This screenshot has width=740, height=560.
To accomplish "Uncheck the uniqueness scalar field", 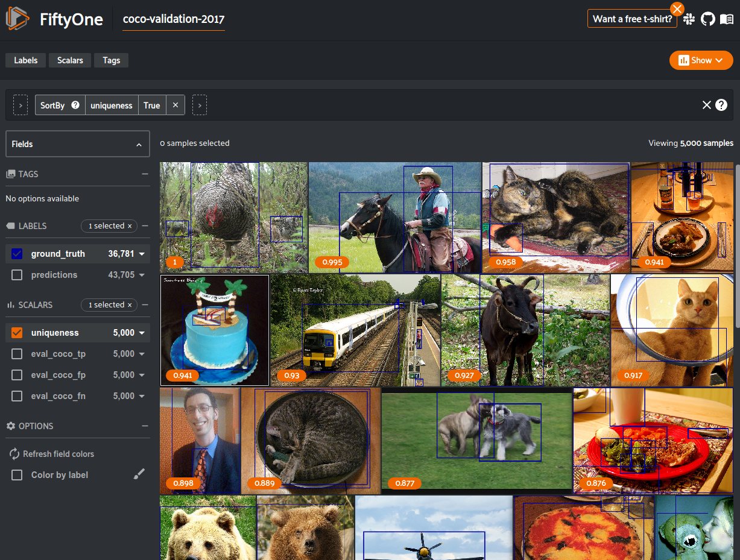I will tap(17, 333).
